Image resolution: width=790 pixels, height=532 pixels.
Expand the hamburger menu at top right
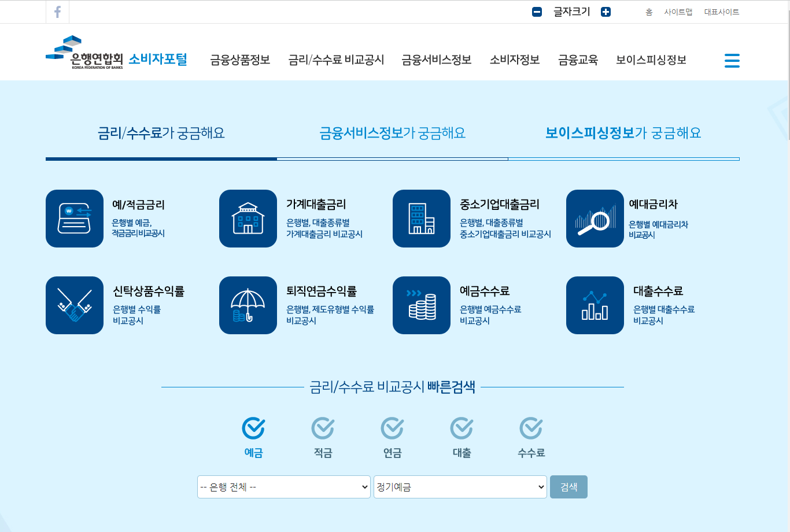tap(732, 60)
